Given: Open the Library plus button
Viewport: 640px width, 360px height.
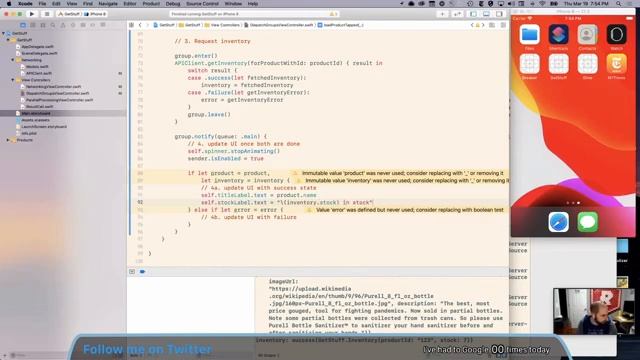Looking at the screenshot, I should 442,14.
